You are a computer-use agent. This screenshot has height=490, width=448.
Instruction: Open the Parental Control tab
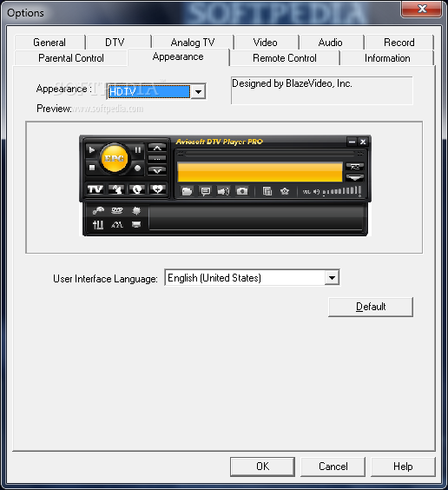pos(71,58)
